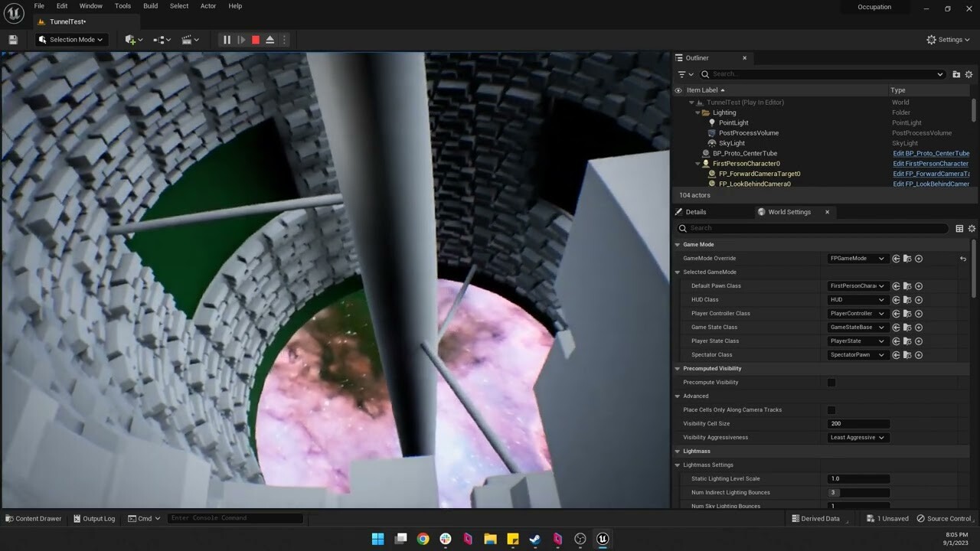Click the eye visibility column header in Outliner
This screenshot has width=980, height=551.
click(678, 90)
